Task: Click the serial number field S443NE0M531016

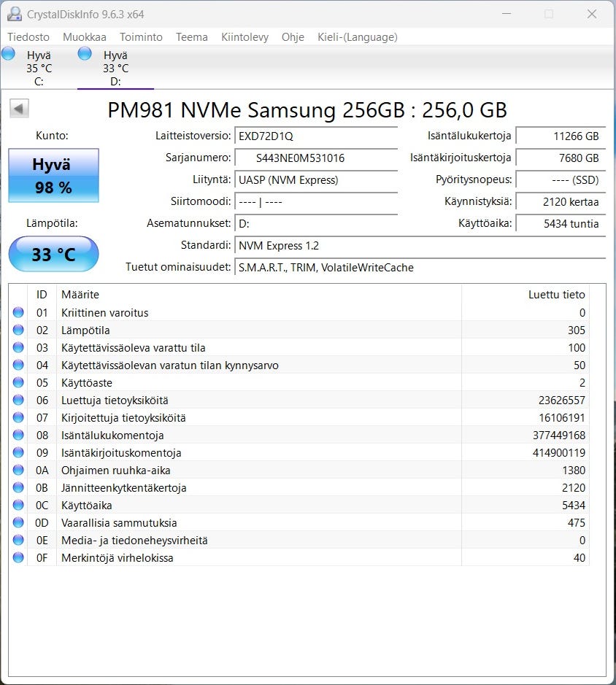Action: coord(316,158)
